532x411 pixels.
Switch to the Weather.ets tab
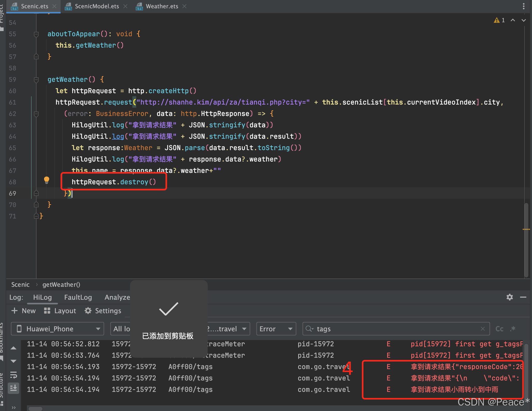tap(162, 6)
